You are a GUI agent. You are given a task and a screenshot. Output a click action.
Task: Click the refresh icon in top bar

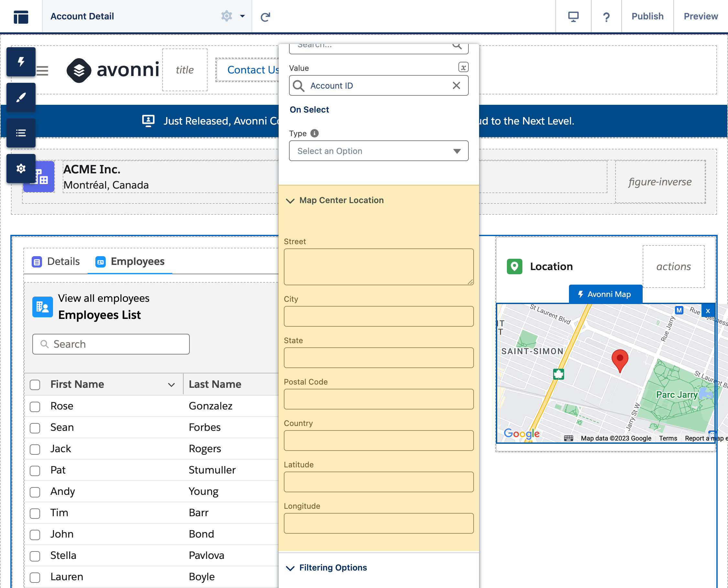(x=265, y=16)
